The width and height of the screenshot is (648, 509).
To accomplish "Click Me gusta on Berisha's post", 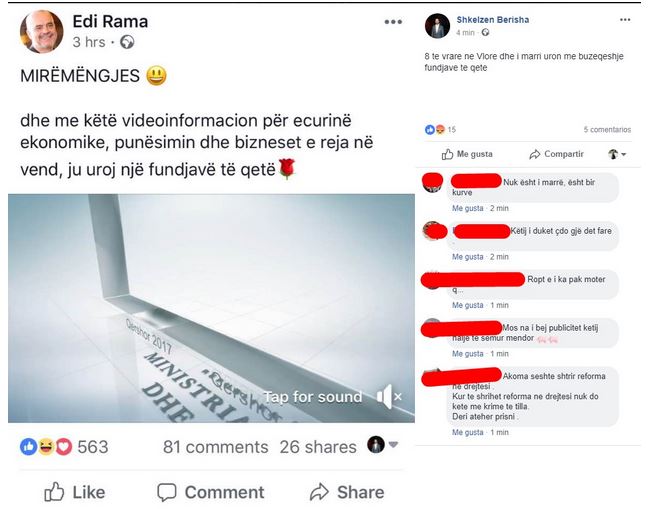I will tap(467, 154).
